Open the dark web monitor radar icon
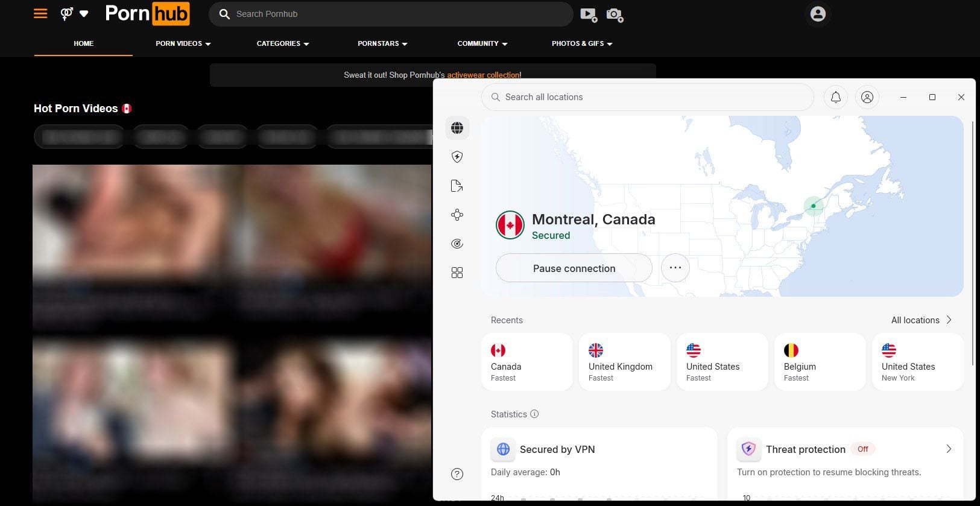The height and width of the screenshot is (506, 980). [457, 244]
